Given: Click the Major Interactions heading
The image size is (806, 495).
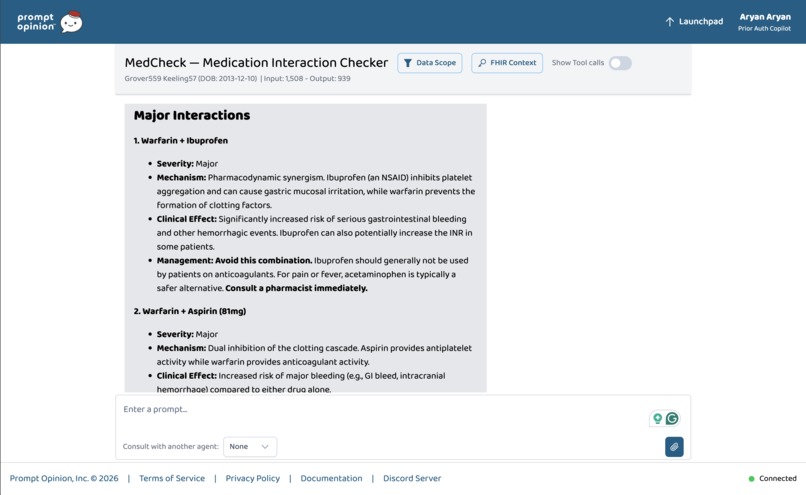Looking at the screenshot, I should pos(192,115).
